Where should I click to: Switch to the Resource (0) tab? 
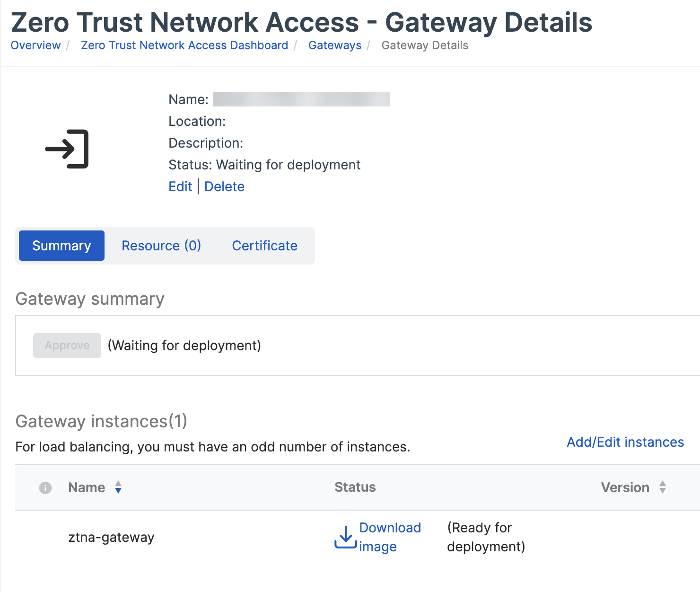[161, 246]
